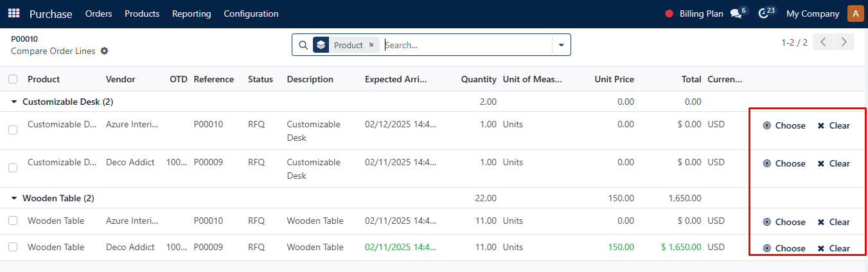
Task: Click the 1,650.00 Wooden Table group total
Action: 685,198
